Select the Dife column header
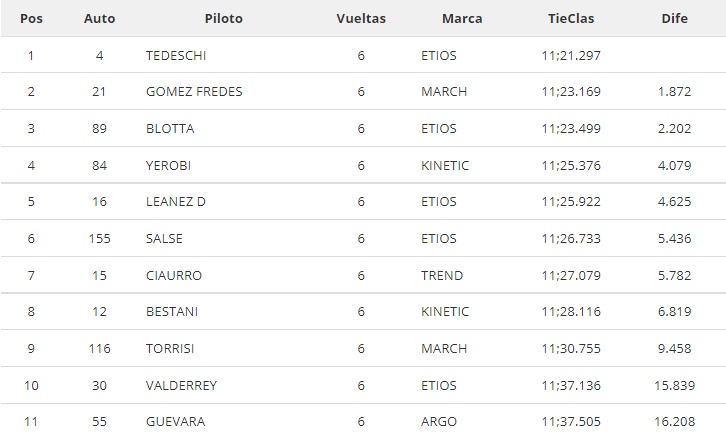 (674, 19)
